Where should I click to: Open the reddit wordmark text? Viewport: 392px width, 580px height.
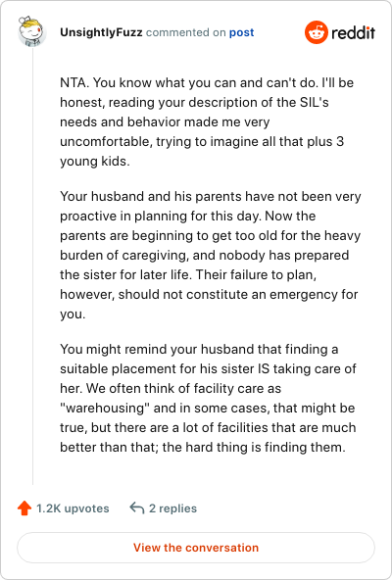click(x=353, y=33)
